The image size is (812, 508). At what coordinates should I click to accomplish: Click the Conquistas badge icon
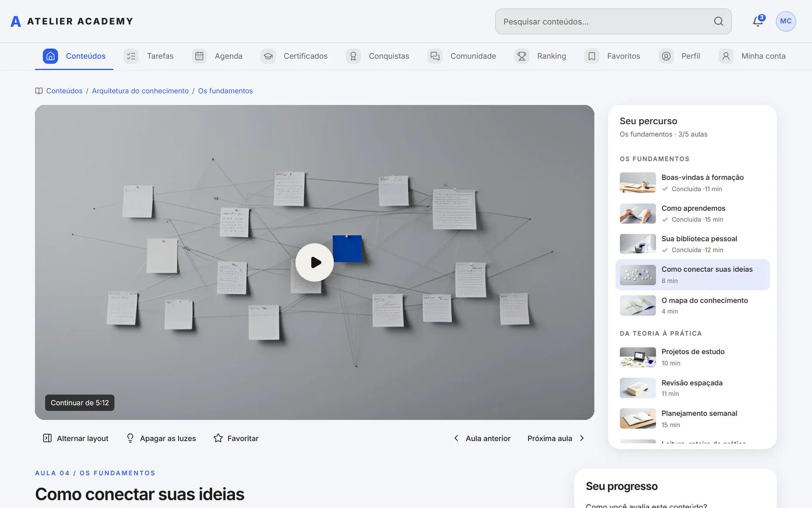[x=353, y=56]
